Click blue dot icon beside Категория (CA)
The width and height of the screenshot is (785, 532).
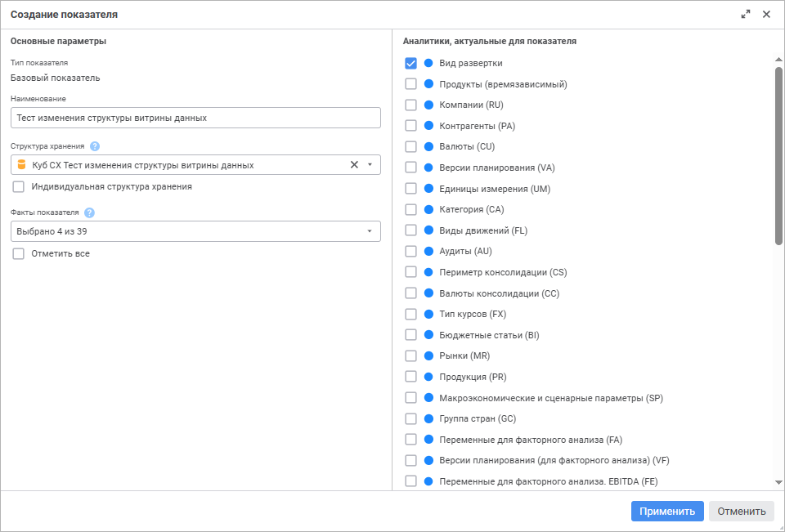pos(428,209)
